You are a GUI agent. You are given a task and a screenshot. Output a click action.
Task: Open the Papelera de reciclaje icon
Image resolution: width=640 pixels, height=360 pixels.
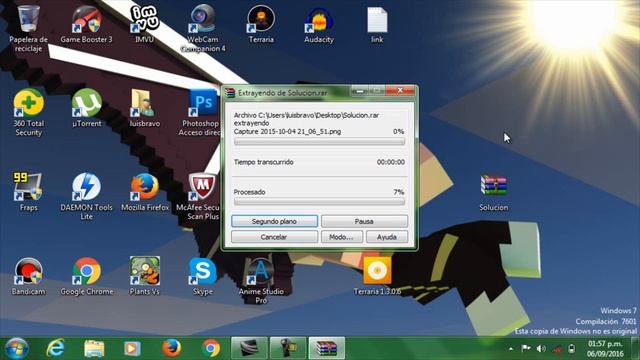click(x=28, y=20)
